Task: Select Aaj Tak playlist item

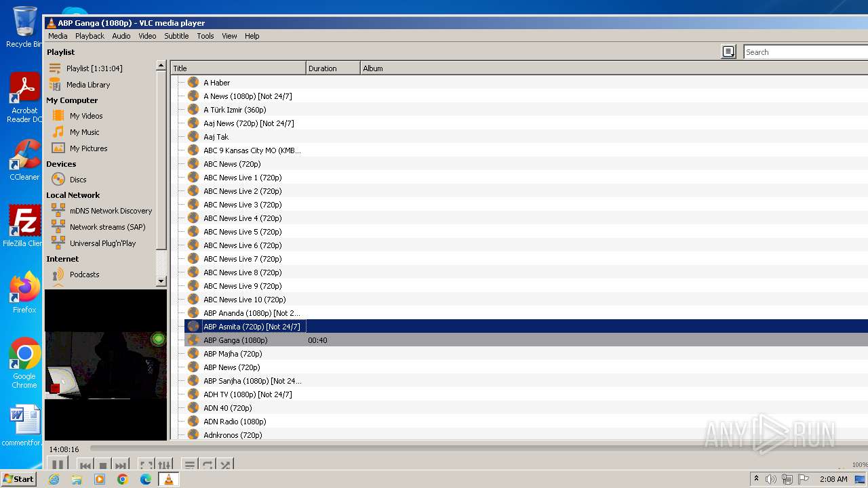Action: pyautogui.click(x=216, y=137)
